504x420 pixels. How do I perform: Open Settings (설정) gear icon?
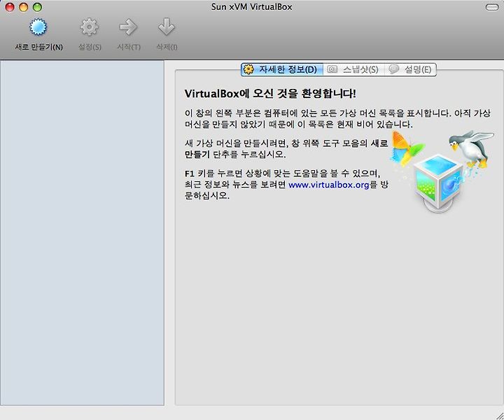pos(90,27)
